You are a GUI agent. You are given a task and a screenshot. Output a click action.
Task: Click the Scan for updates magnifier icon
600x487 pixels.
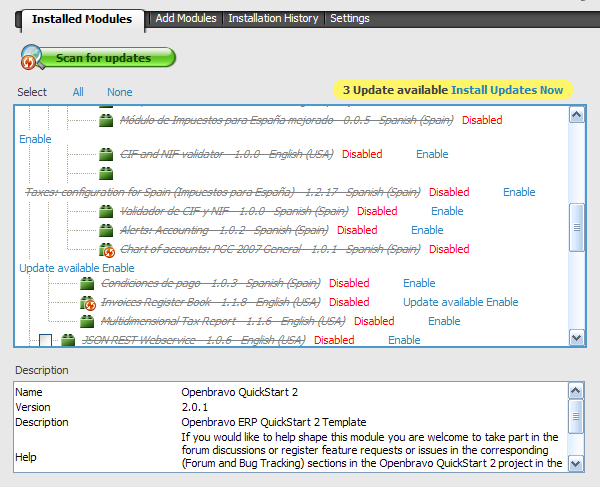point(32,59)
